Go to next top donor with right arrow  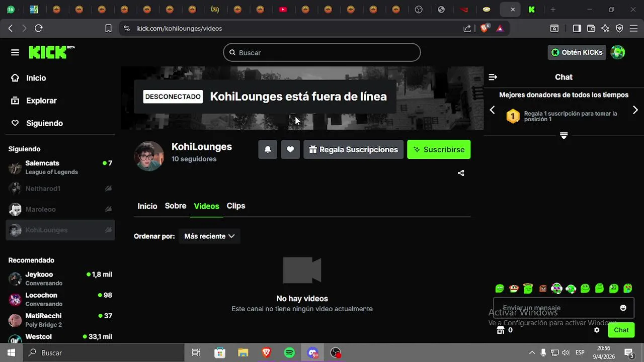click(635, 110)
